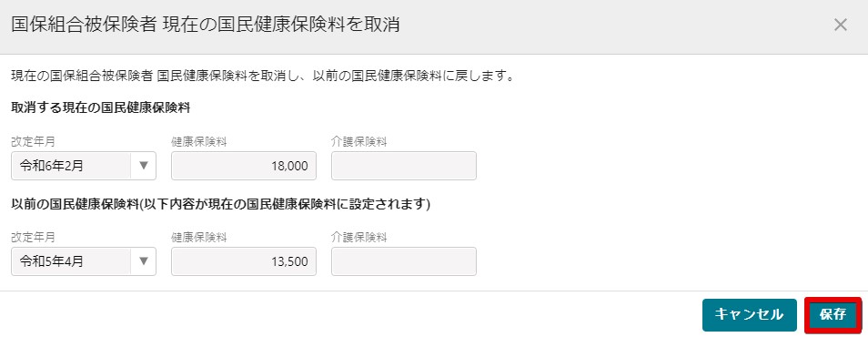Screen dimensions: 868x337
Task: Click the 健康保険料 label above 18,000
Action: tap(199, 142)
